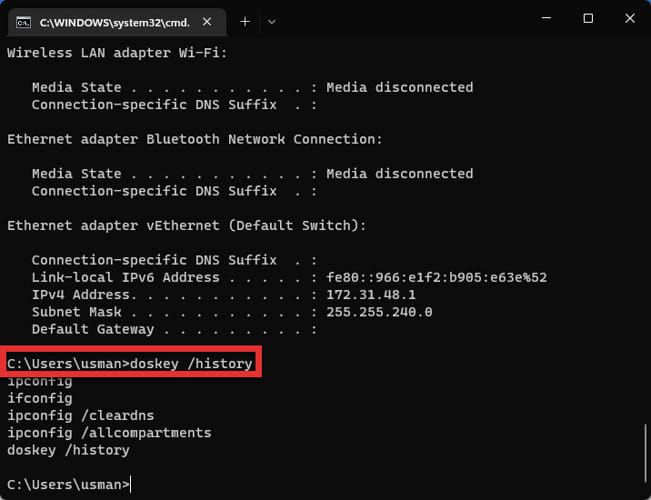Close the terminal window
The width and height of the screenshot is (651, 500).
click(630, 18)
